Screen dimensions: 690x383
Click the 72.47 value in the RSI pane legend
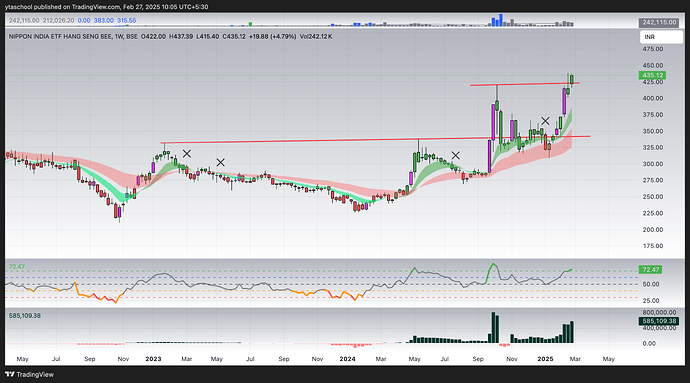pyautogui.click(x=17, y=267)
